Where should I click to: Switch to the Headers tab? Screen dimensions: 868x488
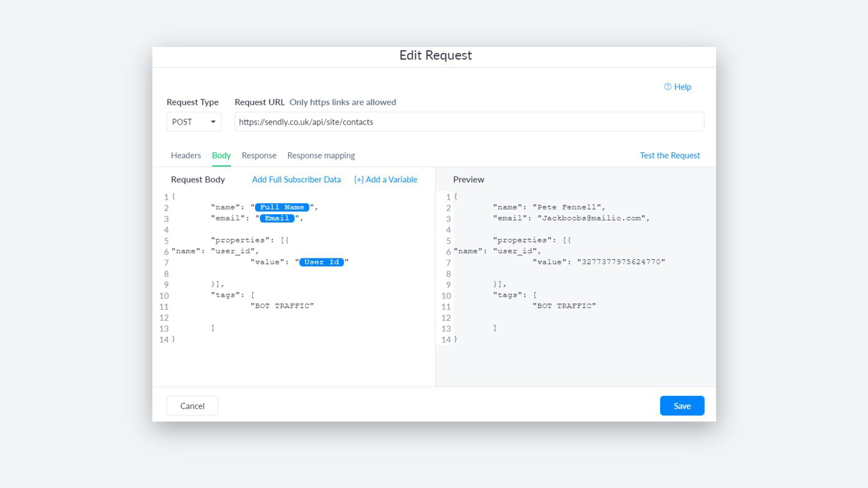point(186,155)
